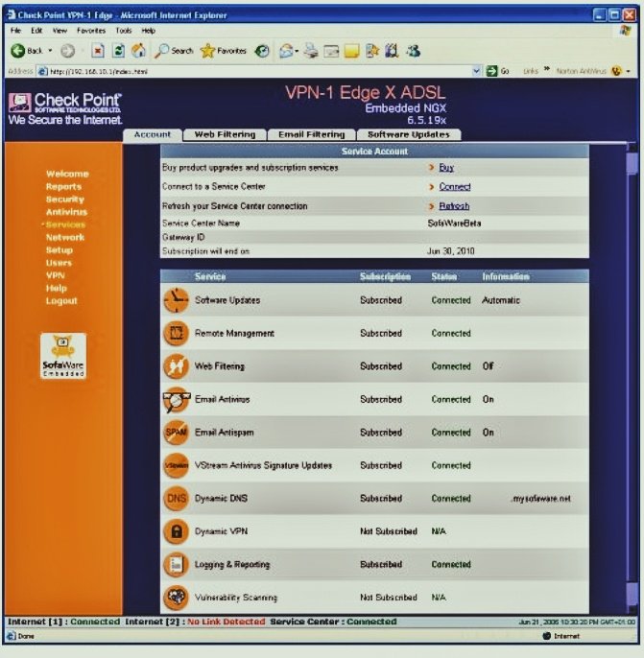Open the Mail button dropdown arrow
The image size is (644, 658).
click(x=297, y=51)
